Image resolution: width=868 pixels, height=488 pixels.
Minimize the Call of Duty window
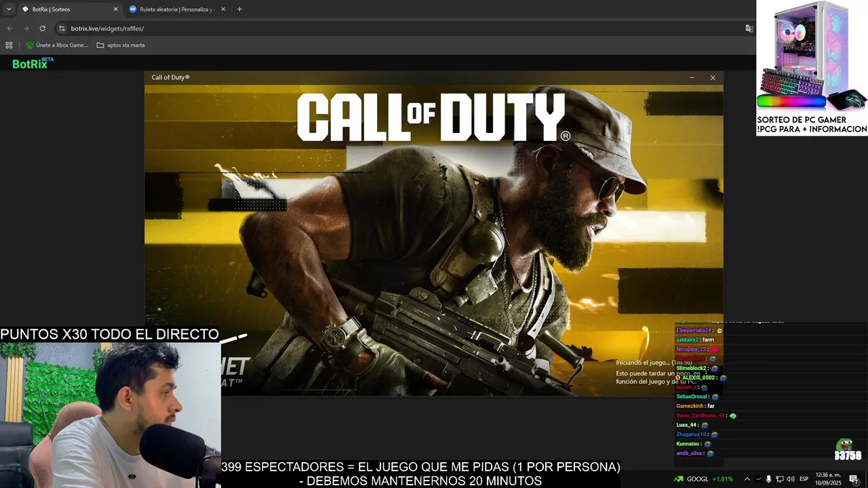tap(692, 77)
